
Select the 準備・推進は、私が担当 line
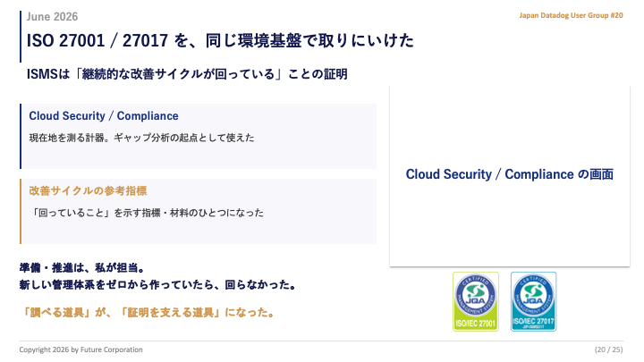click(82, 268)
